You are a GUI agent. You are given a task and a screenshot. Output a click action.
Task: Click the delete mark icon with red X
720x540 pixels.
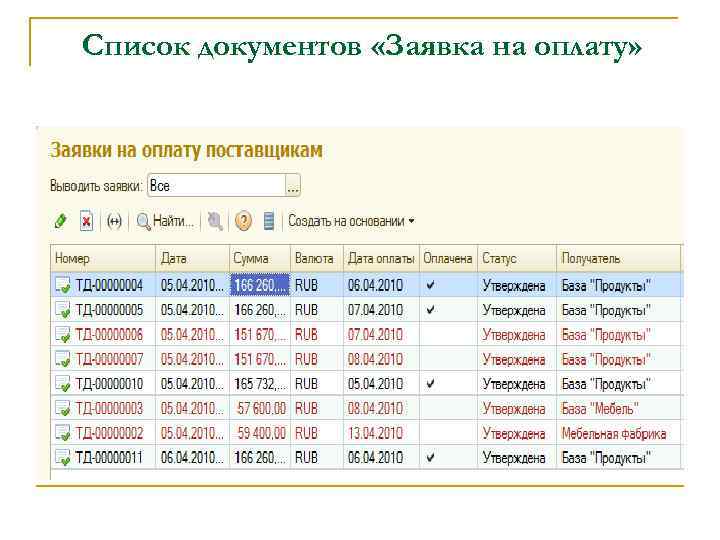86,221
